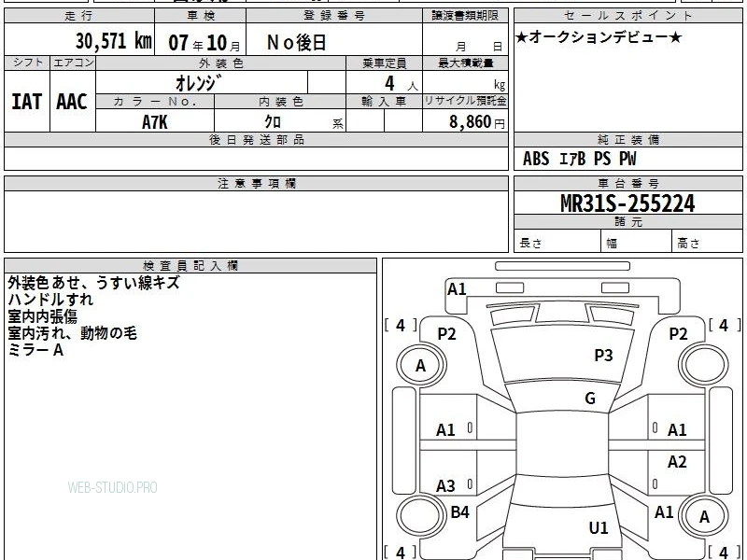Select the note 室内内張傷
The width and height of the screenshot is (747, 560).
[x=42, y=316]
